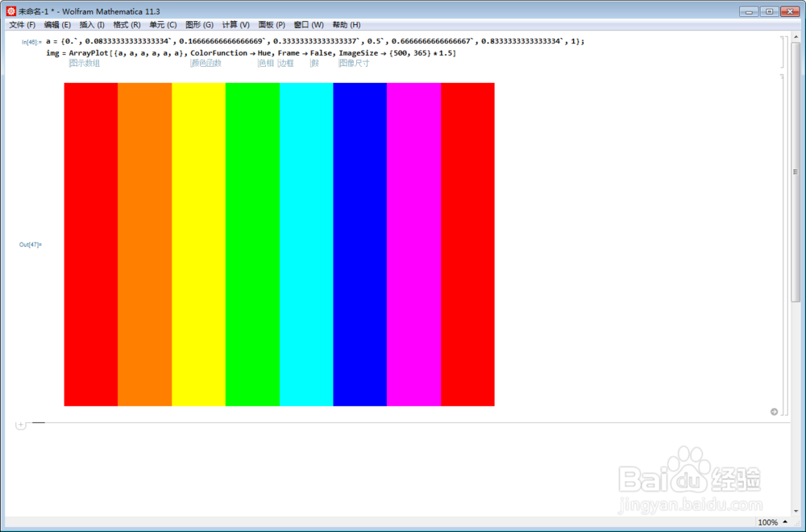Open the 格式 (R) menu
806x532 pixels.
127,25
